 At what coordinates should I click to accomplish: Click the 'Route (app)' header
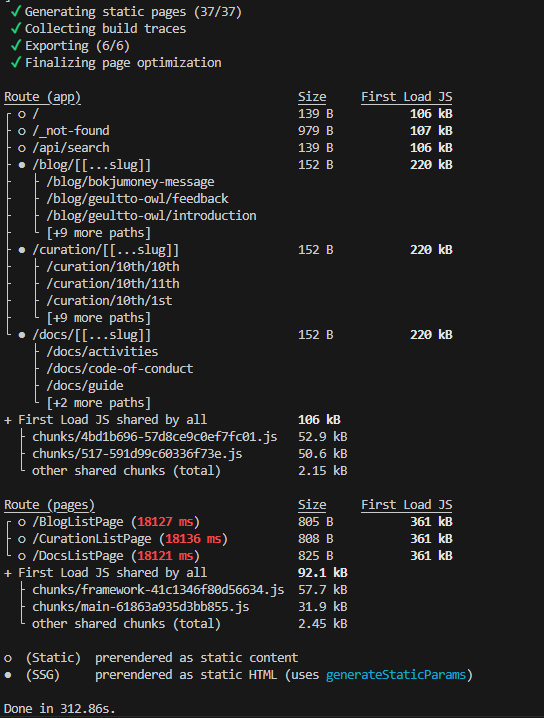click(x=42, y=97)
